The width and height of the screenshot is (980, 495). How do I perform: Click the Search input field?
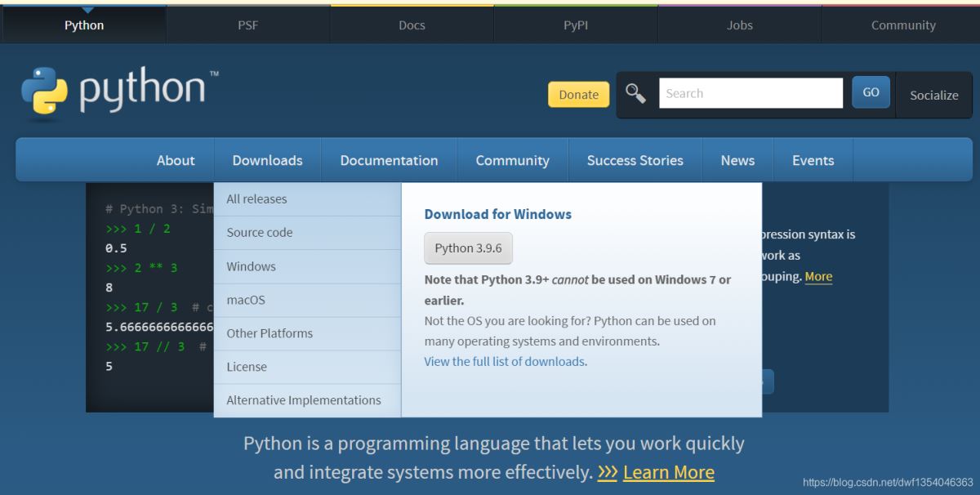click(x=750, y=93)
